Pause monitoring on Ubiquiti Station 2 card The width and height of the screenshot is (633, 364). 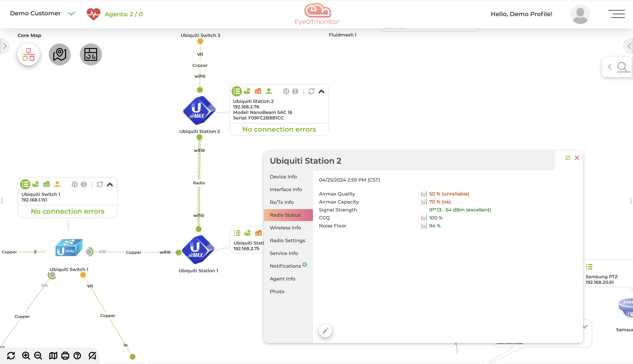click(286, 91)
